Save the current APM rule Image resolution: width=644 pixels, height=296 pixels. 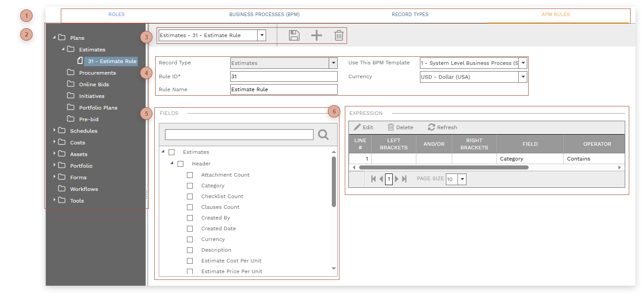(294, 35)
